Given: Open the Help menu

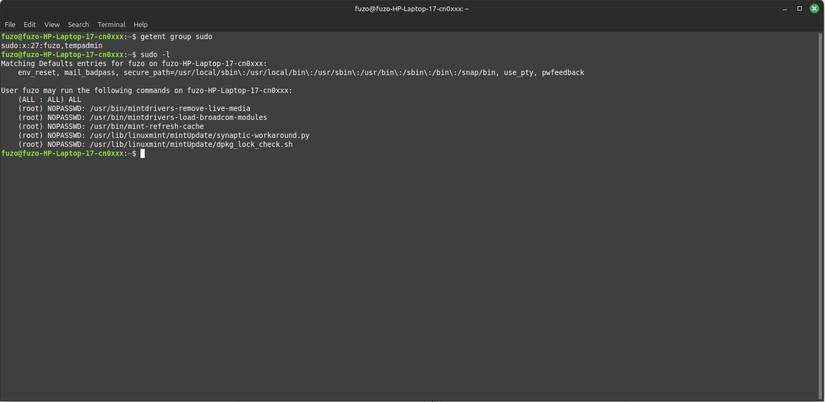Looking at the screenshot, I should pos(141,25).
